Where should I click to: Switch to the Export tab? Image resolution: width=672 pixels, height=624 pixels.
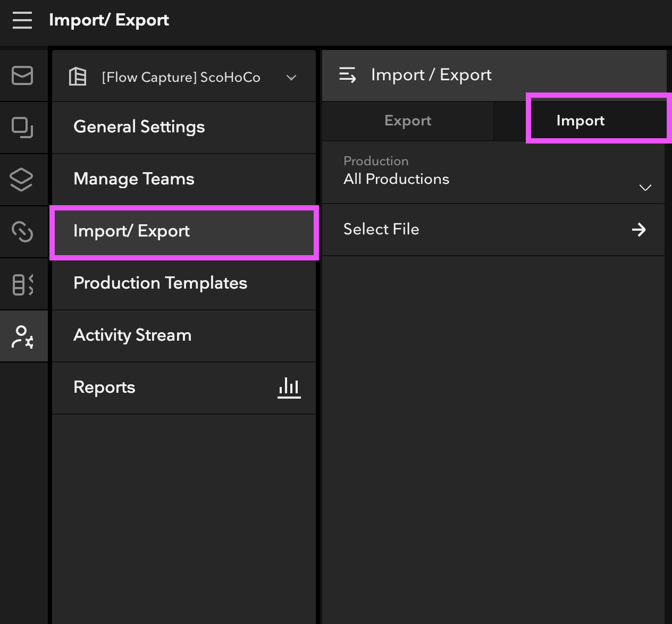coord(407,121)
